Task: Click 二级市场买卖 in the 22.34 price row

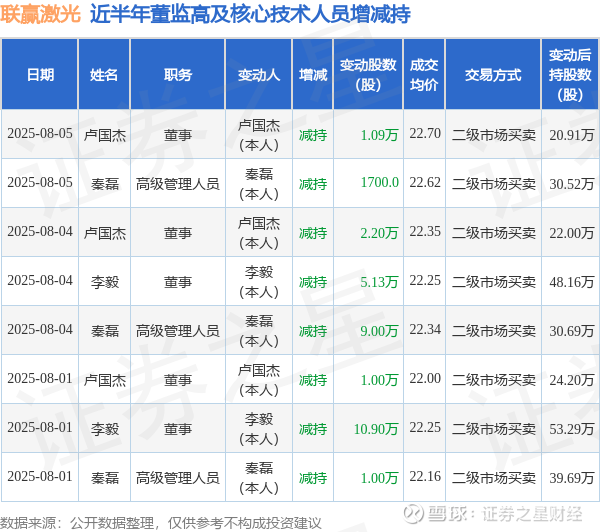Action: click(x=494, y=331)
